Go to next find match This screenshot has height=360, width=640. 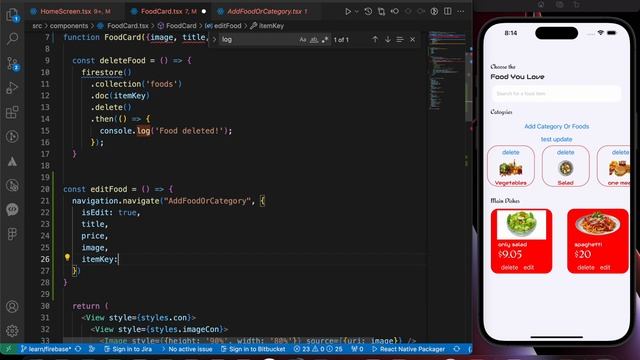click(x=387, y=40)
